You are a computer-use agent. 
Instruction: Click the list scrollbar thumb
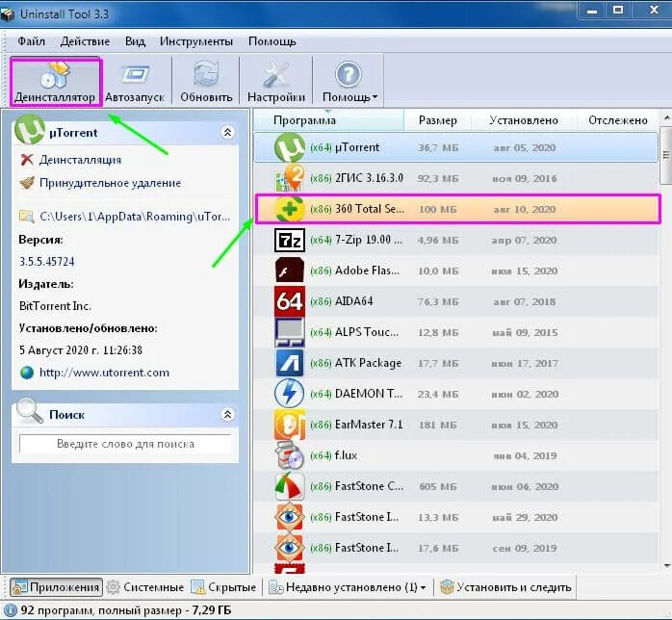tap(666, 155)
